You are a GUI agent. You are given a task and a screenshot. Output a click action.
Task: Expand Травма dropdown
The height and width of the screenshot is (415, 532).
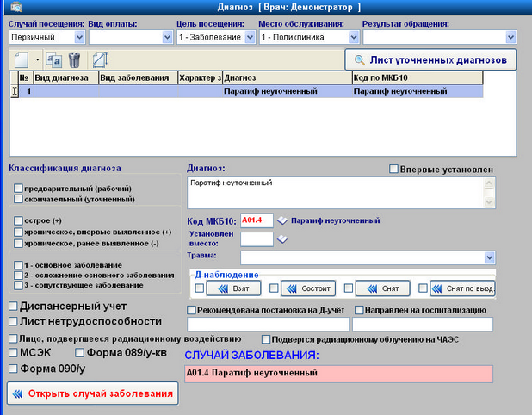pyautogui.click(x=489, y=257)
